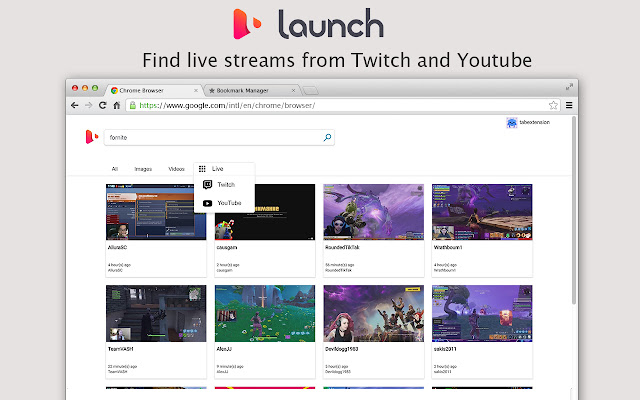Click the AlluraSC stream title
This screenshot has width=640, height=400.
click(118, 247)
